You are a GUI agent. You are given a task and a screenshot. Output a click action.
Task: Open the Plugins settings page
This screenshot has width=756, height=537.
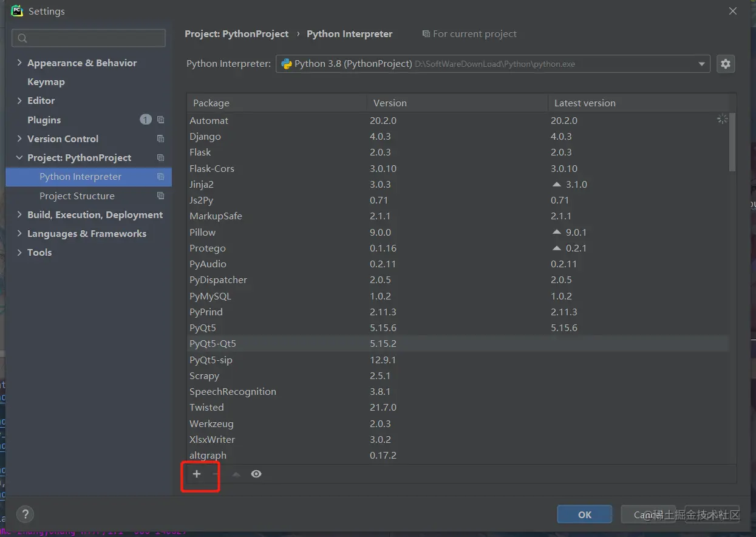[44, 120]
